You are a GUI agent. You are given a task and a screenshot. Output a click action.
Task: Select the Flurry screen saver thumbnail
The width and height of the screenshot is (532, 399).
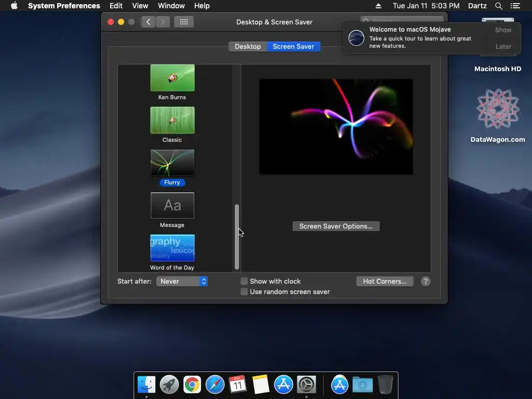[172, 163]
